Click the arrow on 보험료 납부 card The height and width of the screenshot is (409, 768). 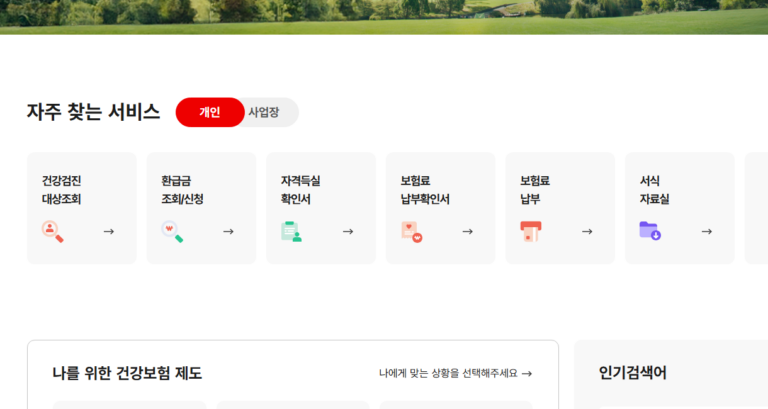click(x=587, y=232)
